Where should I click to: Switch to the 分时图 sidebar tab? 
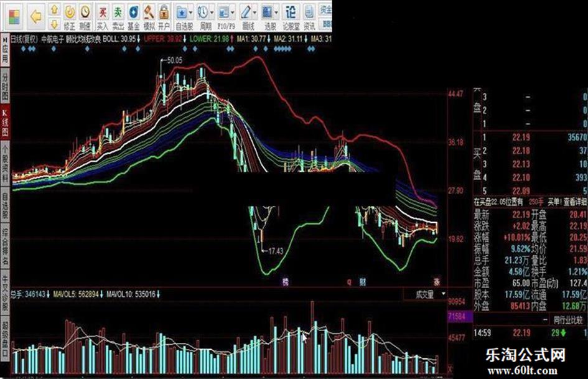pos(5,87)
